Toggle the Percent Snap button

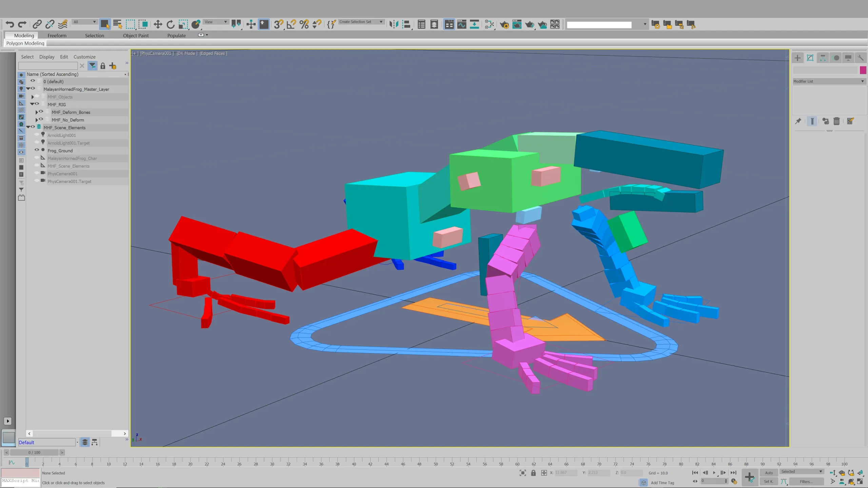point(304,24)
